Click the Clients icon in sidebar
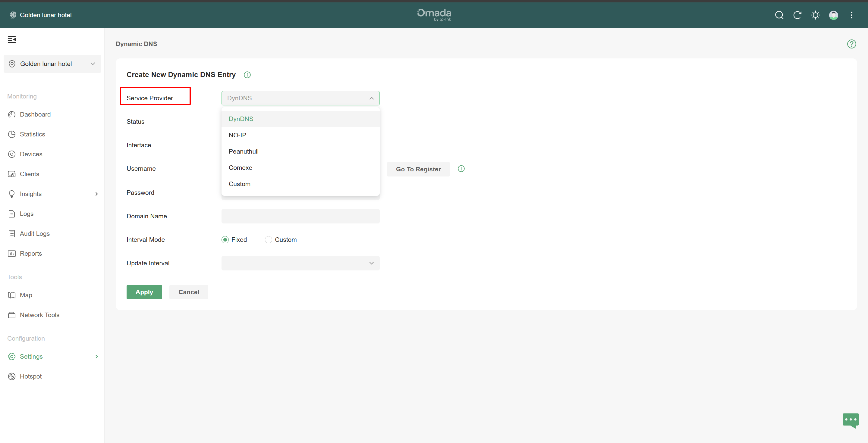This screenshot has width=868, height=443. pyautogui.click(x=12, y=174)
